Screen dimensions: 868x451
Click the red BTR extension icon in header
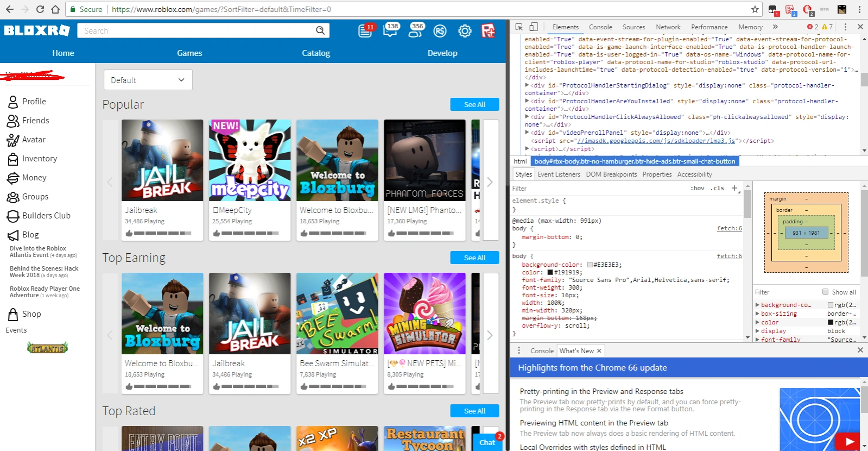488,31
